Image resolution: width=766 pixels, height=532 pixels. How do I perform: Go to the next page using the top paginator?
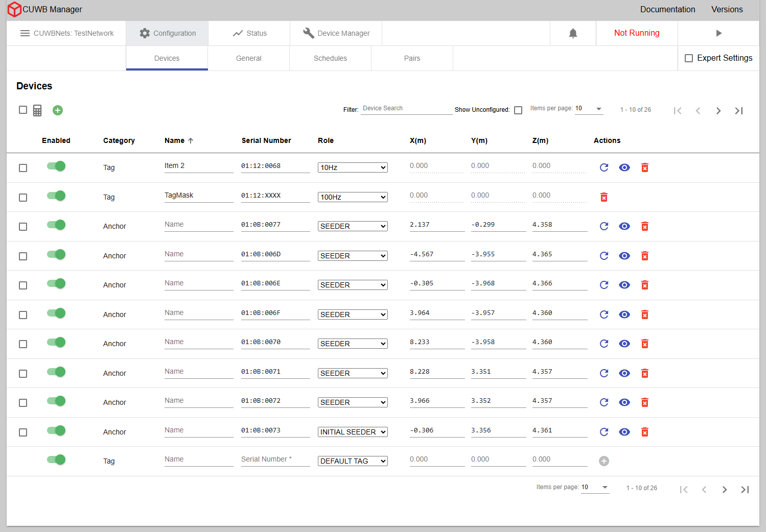(x=718, y=111)
